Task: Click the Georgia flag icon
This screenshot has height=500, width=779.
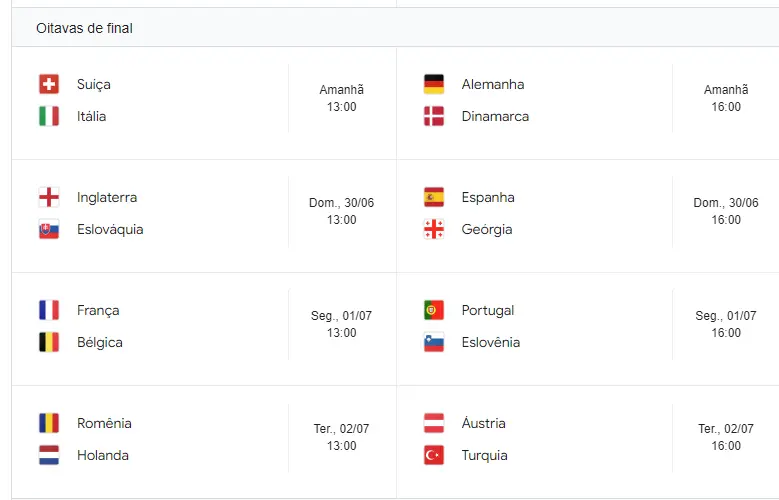Action: (434, 229)
